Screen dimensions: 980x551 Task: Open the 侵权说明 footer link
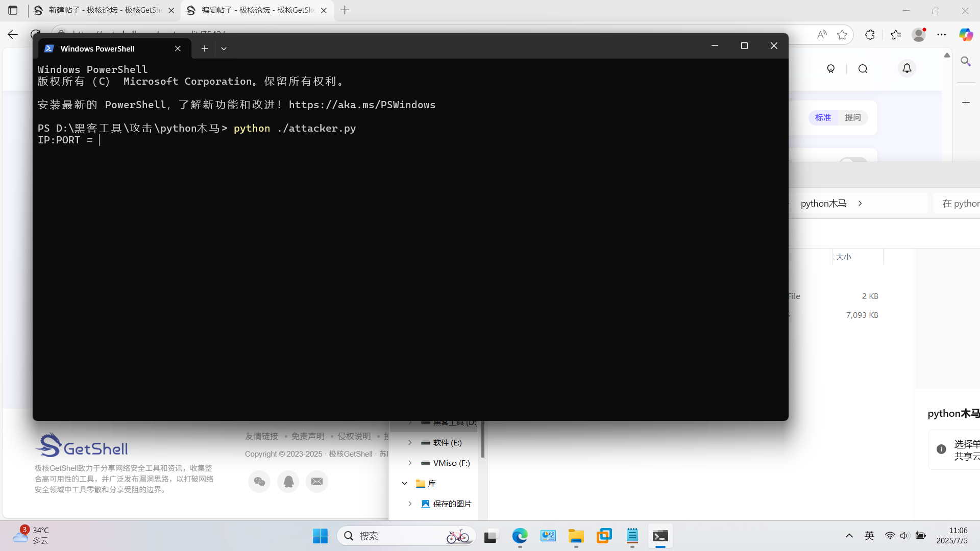pos(354,436)
